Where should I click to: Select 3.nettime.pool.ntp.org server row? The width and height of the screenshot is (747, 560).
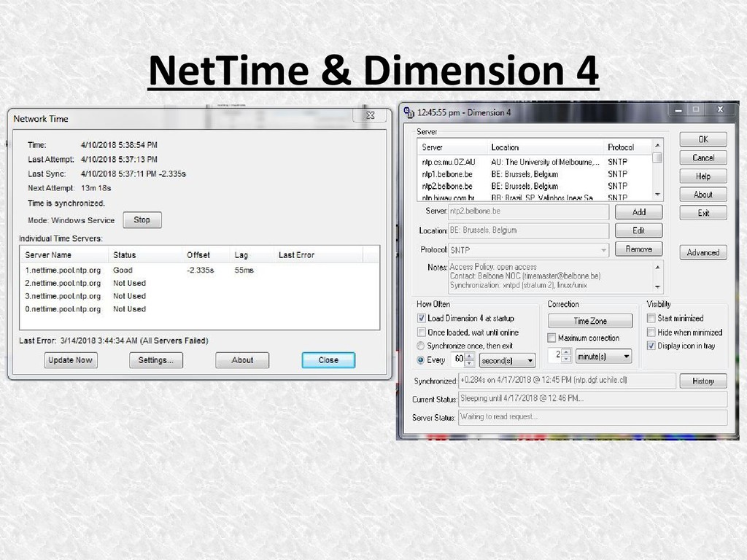tap(199, 296)
